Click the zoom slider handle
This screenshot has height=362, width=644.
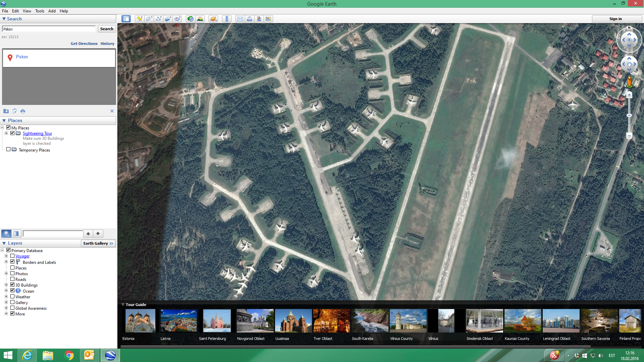(x=629, y=115)
